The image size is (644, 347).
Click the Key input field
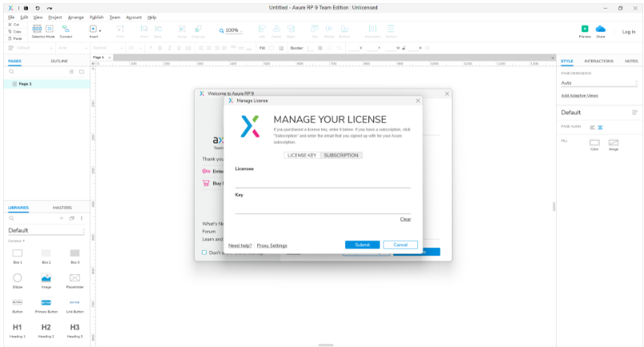point(323,207)
